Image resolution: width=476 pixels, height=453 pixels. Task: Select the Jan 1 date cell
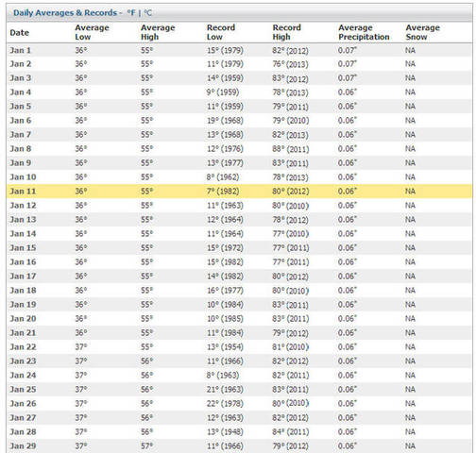(20, 50)
